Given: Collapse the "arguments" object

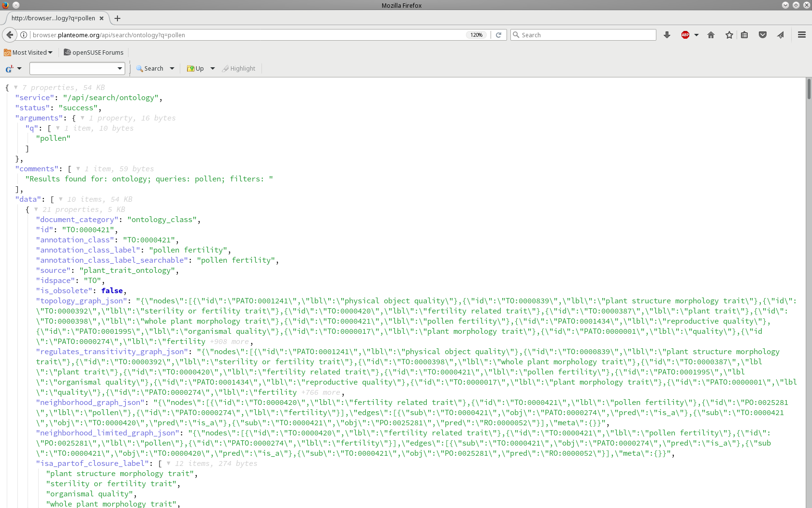Looking at the screenshot, I should [83, 118].
